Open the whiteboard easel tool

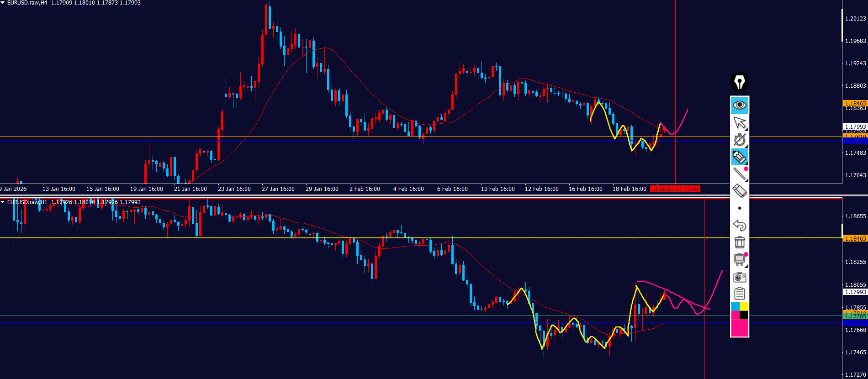tap(739, 259)
